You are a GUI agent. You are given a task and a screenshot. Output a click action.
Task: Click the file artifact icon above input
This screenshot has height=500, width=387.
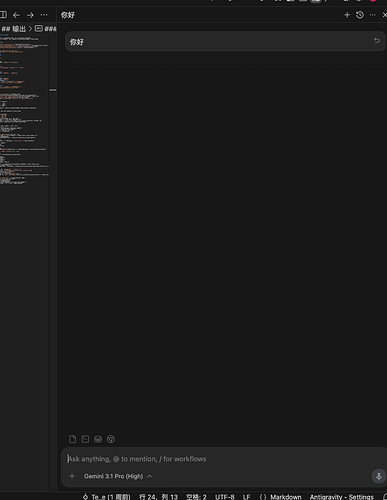coord(72,439)
